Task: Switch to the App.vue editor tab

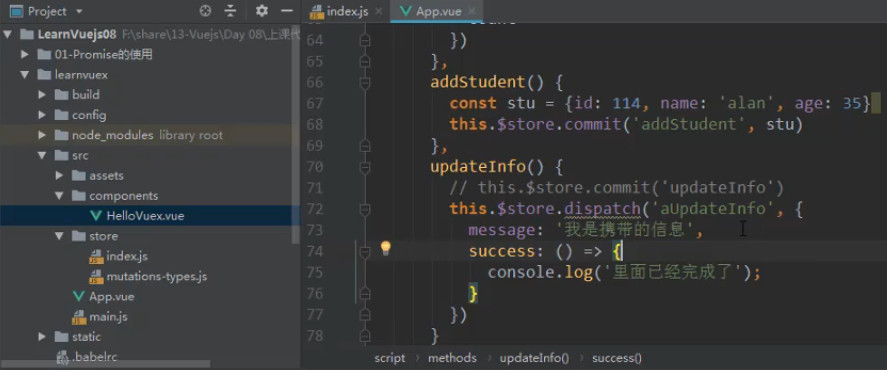Action: click(x=438, y=11)
